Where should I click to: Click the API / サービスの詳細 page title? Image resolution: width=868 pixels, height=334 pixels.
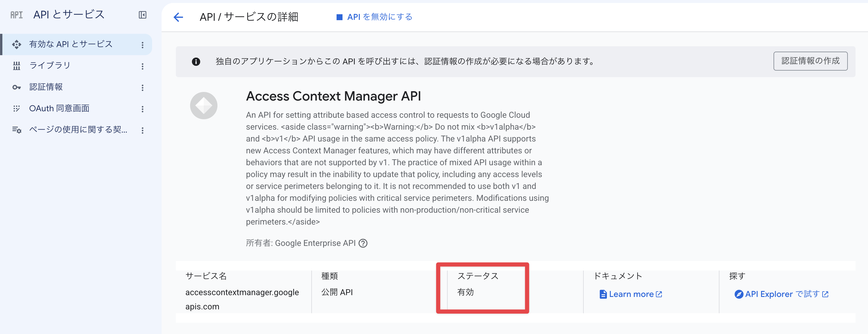coord(249,17)
